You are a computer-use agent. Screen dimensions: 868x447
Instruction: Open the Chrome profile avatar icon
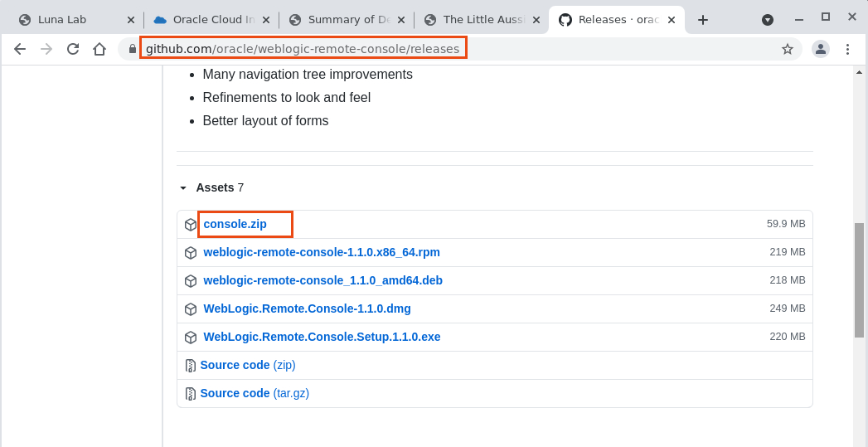pos(821,49)
